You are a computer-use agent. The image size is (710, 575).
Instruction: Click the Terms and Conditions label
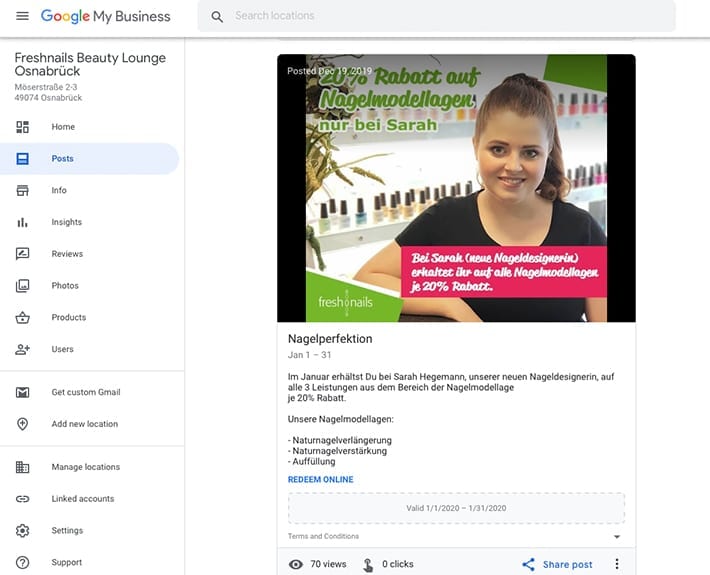pyautogui.click(x=323, y=536)
